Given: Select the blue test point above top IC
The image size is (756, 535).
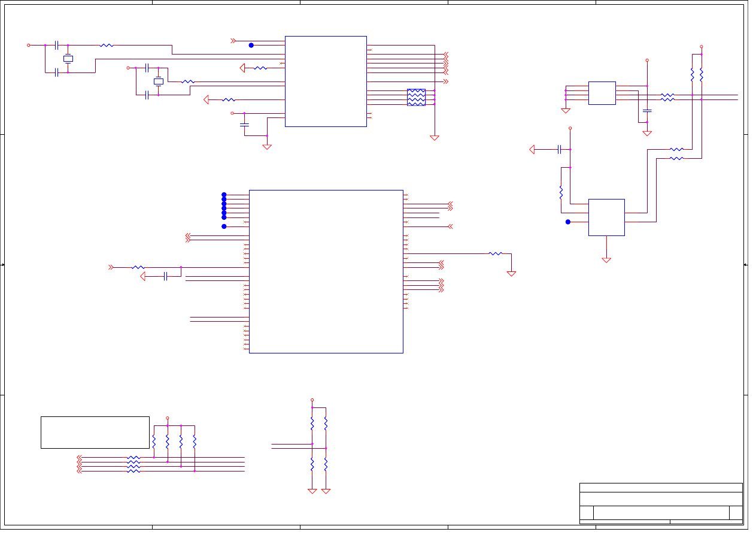Looking at the screenshot, I should pyautogui.click(x=251, y=45).
